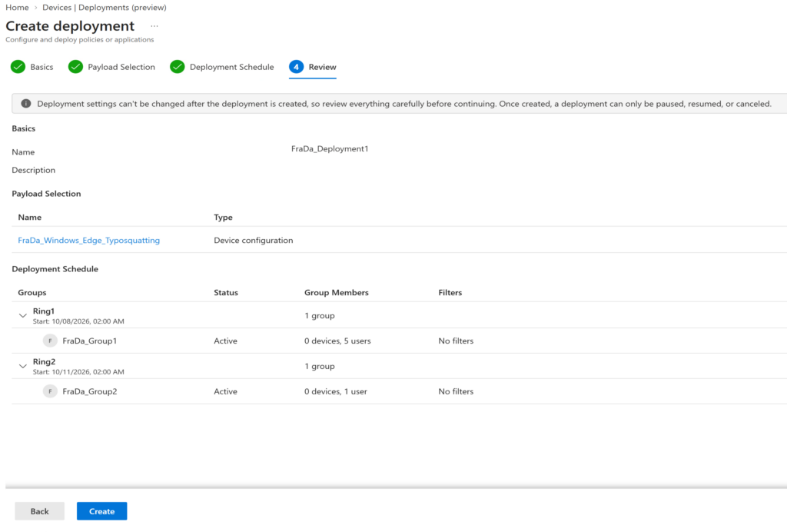Click the Group Members column header
Image resolution: width=787 pixels, height=532 pixels.
pyautogui.click(x=337, y=293)
